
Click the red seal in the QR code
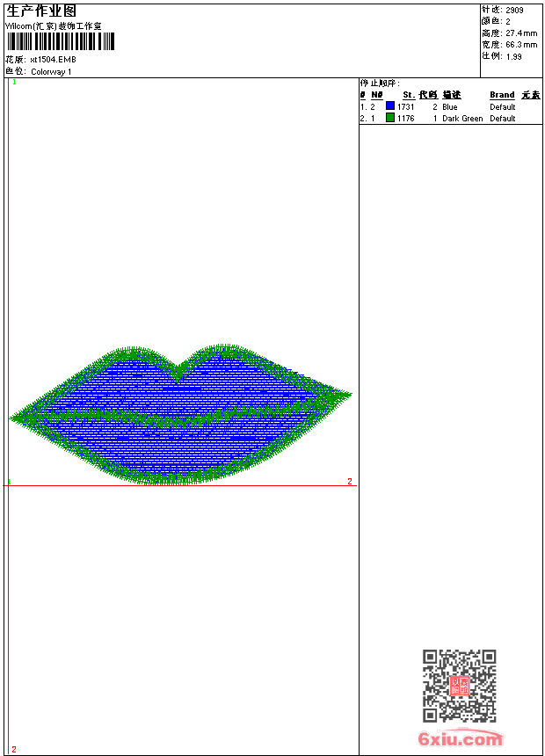point(459,687)
